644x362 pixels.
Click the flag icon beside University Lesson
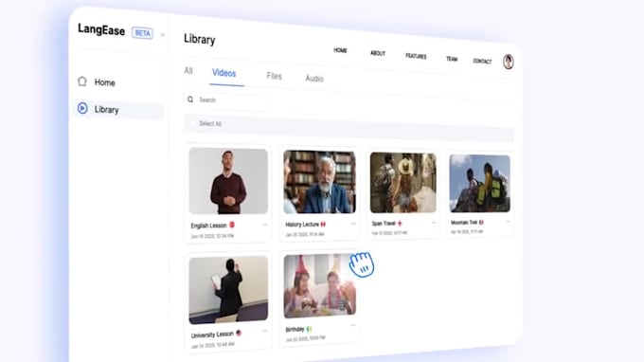pos(239,334)
